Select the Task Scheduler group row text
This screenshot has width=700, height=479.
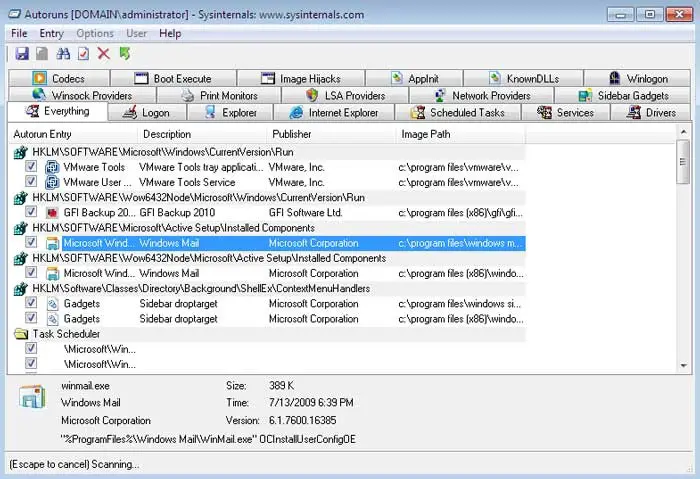66,334
